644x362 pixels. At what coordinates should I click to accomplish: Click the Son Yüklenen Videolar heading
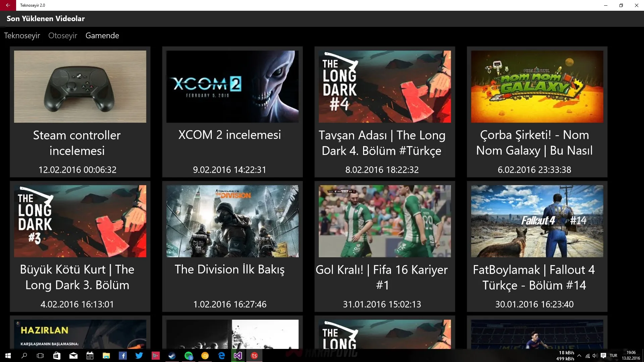coord(46,19)
